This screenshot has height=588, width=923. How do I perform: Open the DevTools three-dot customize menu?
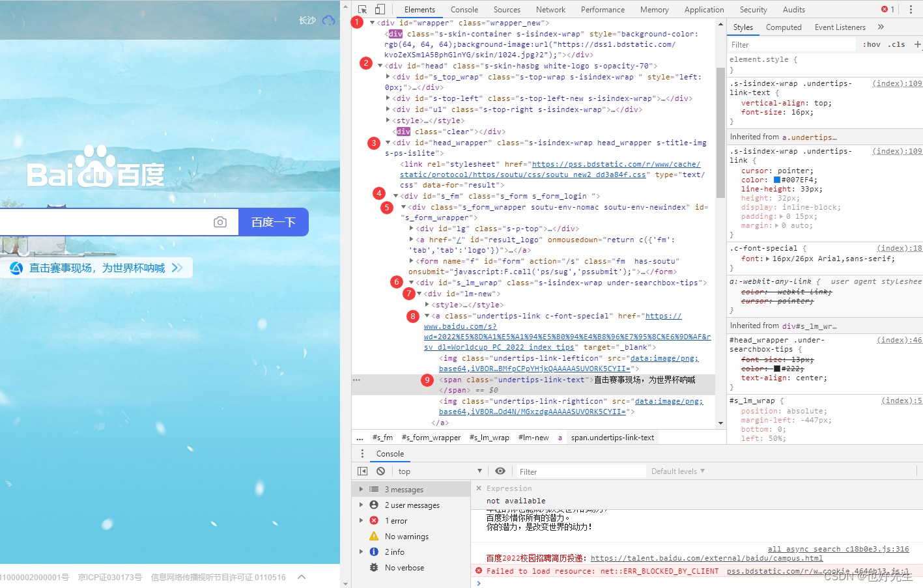click(911, 9)
